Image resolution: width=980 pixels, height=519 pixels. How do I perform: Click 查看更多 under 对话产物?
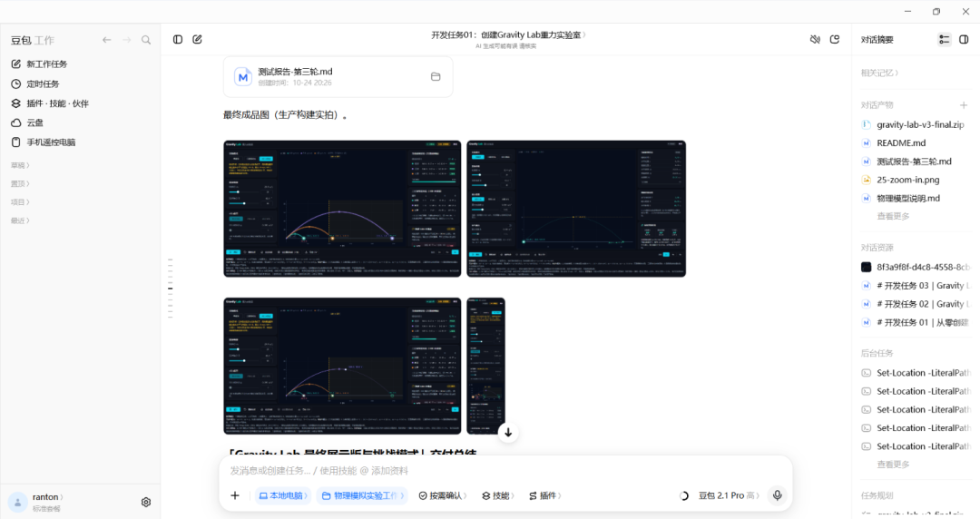point(893,216)
